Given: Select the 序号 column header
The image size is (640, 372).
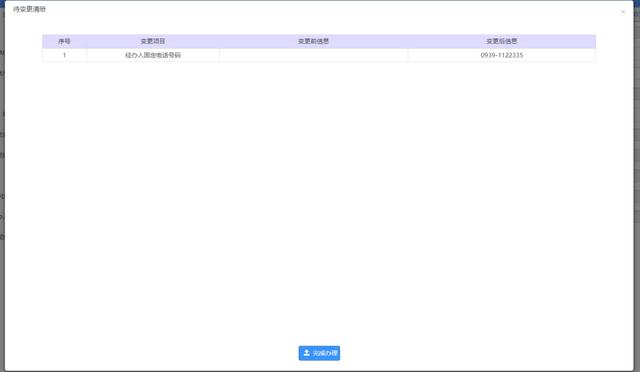Looking at the screenshot, I should click(x=64, y=41).
